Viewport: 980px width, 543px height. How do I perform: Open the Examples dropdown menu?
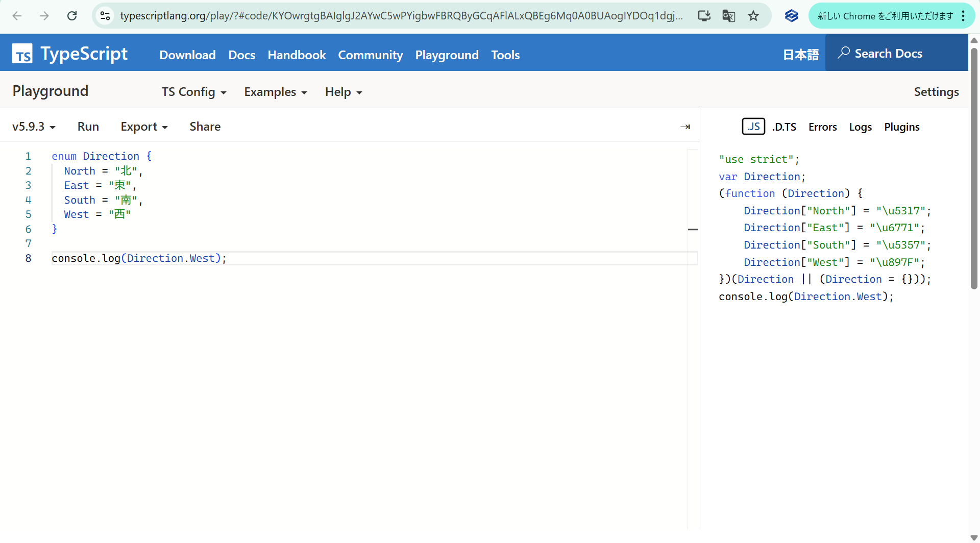(276, 92)
